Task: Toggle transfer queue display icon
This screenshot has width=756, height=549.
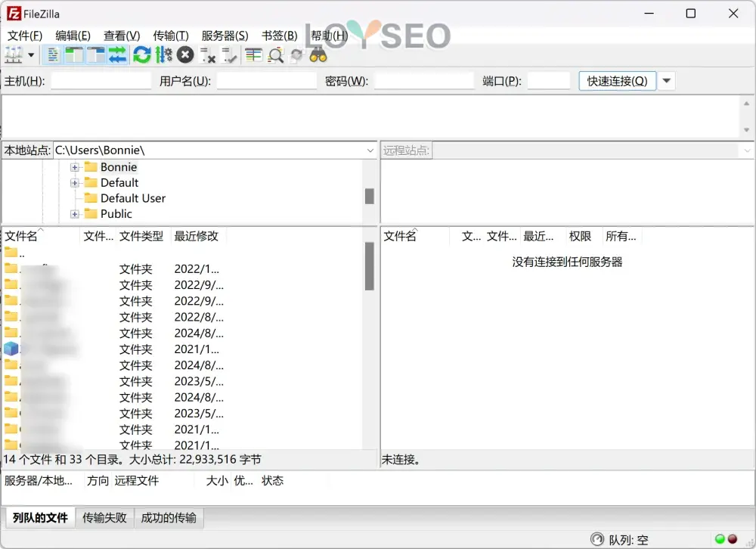Action: click(x=117, y=55)
